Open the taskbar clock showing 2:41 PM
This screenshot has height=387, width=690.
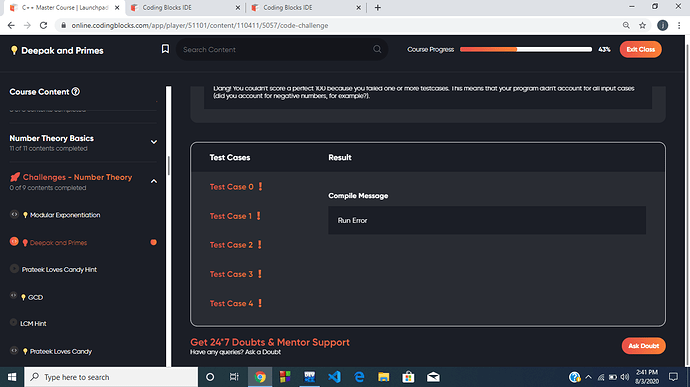[x=647, y=377]
